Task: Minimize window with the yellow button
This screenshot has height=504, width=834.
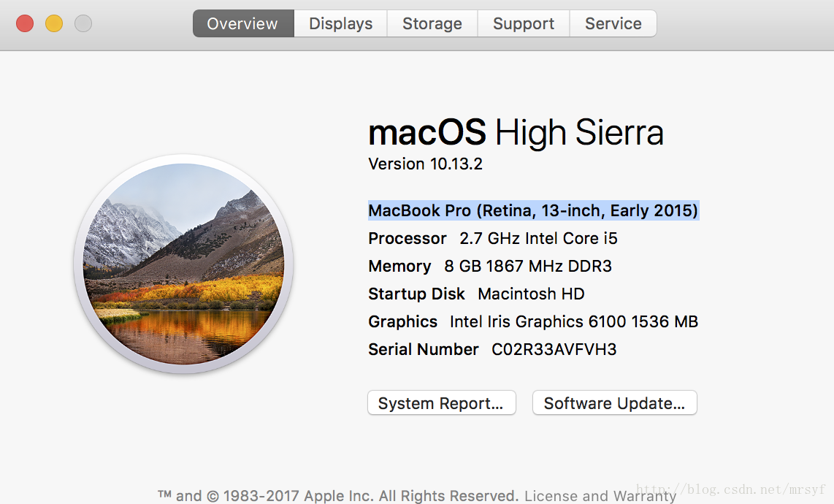Action: (54, 23)
